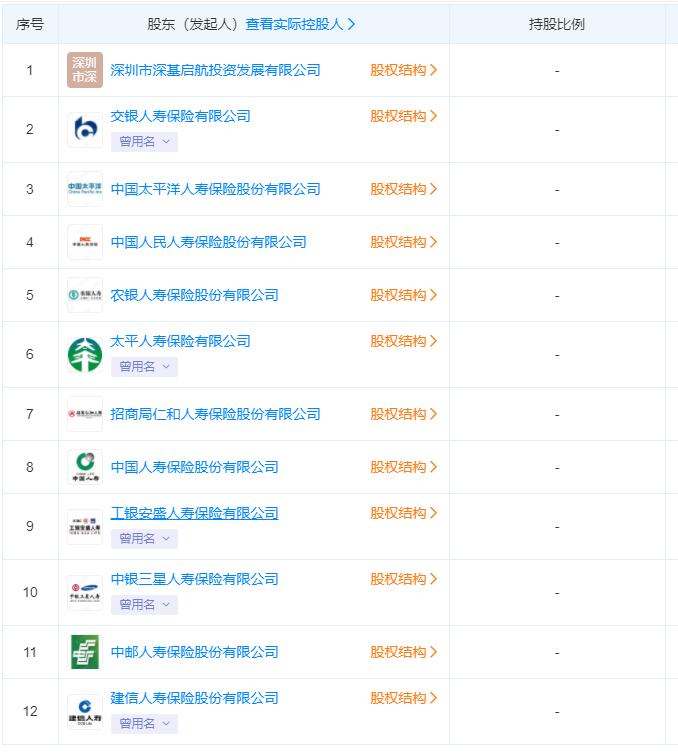Open 中邮人寿保险股份有限公司 link
The height and width of the screenshot is (753, 678).
click(x=194, y=652)
